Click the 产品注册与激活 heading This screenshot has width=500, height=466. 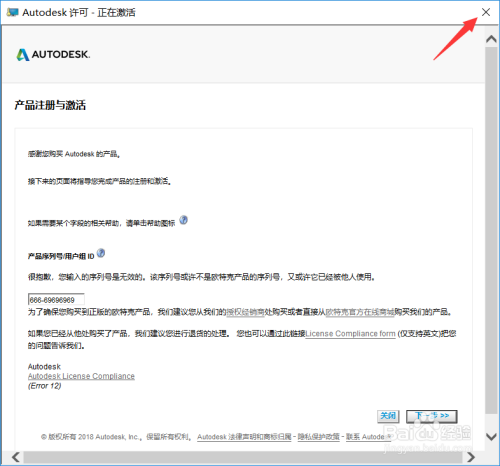[50, 105]
